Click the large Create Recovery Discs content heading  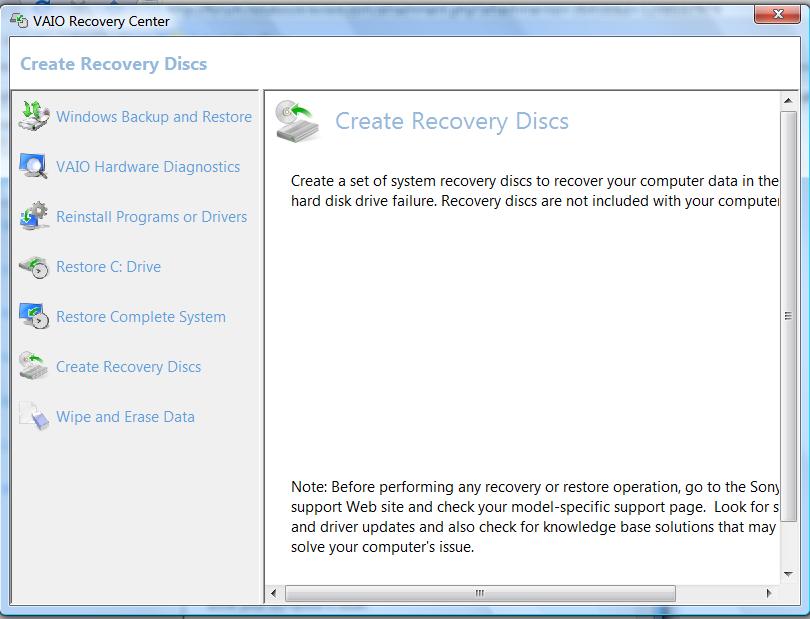pyautogui.click(x=451, y=121)
